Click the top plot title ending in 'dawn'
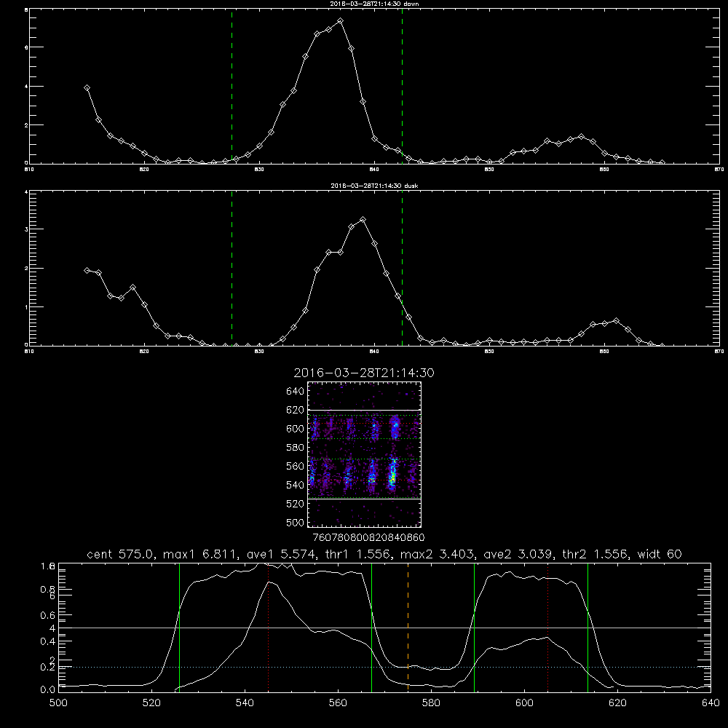 tap(374, 4)
